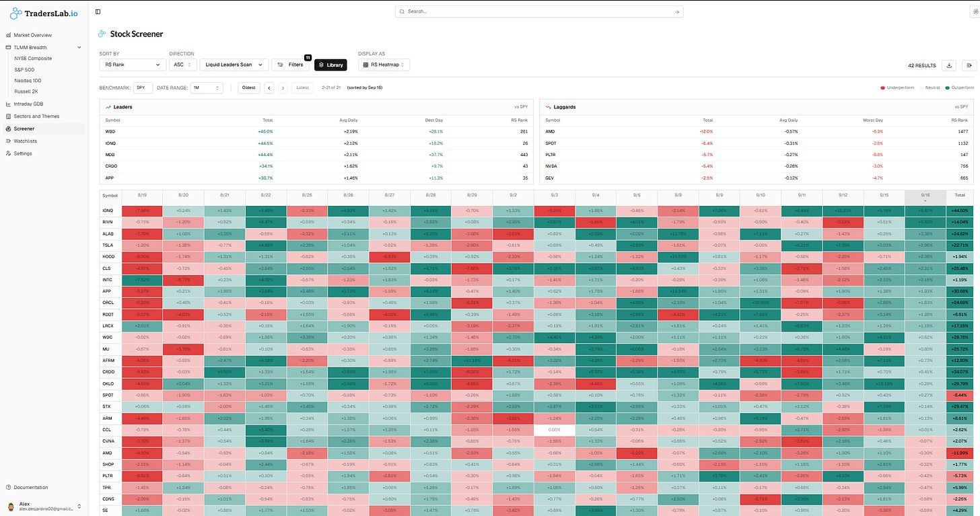This screenshot has width=980, height=516.
Task: Click the Documentation icon in sidebar
Action: 8,487
